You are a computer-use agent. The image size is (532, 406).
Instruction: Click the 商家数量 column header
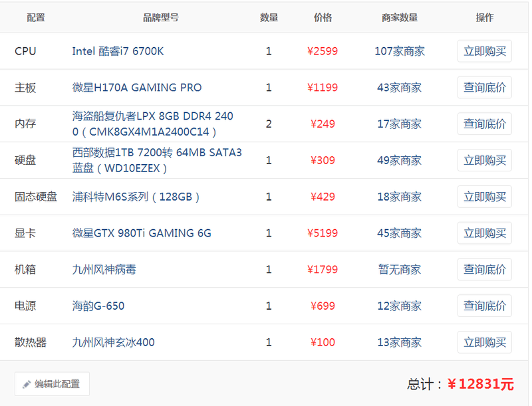point(400,17)
